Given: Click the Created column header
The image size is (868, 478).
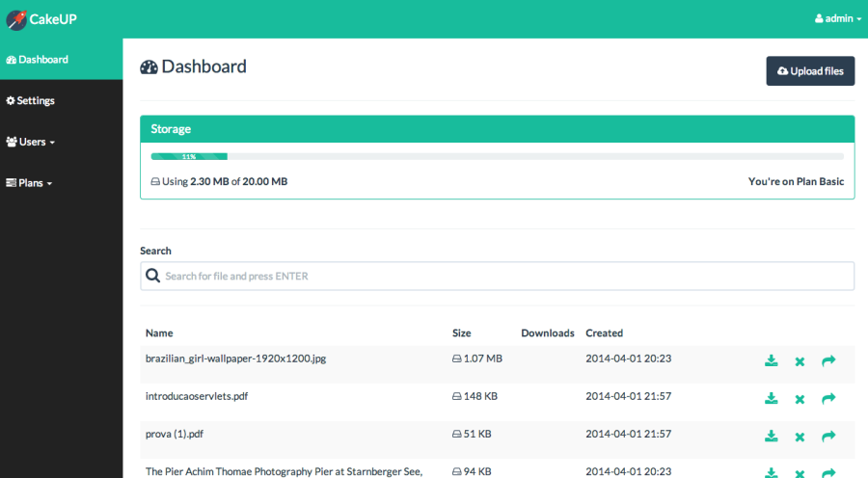Looking at the screenshot, I should [605, 333].
